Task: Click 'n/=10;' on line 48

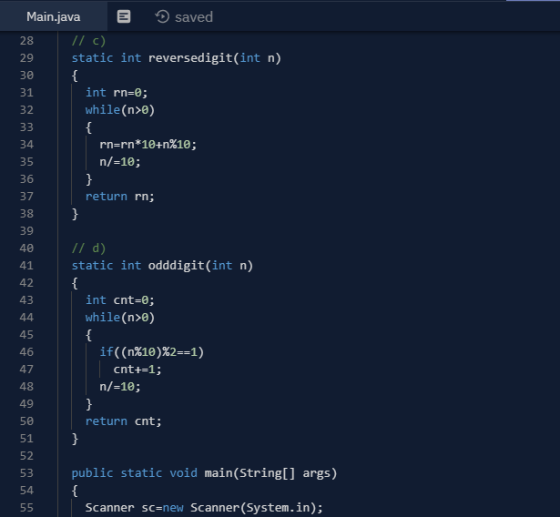Action: point(120,387)
